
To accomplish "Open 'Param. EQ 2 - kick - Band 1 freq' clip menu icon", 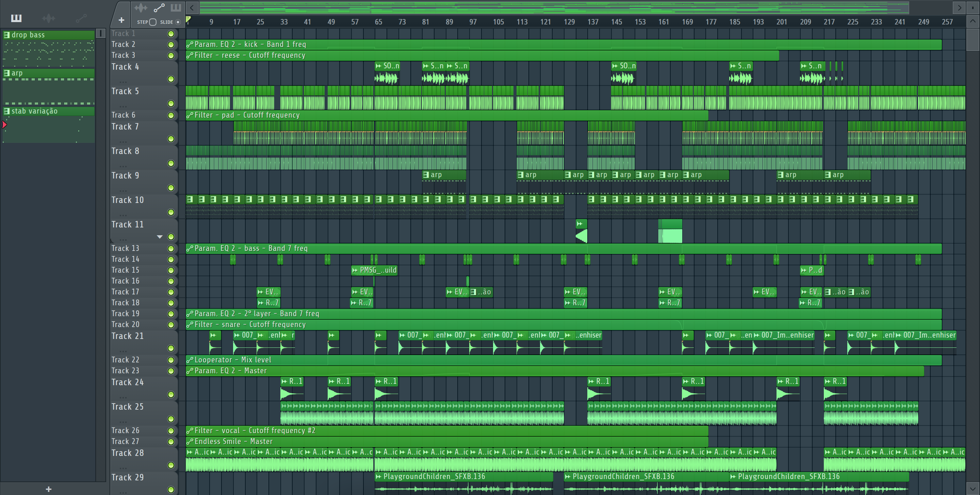I will [x=190, y=45].
